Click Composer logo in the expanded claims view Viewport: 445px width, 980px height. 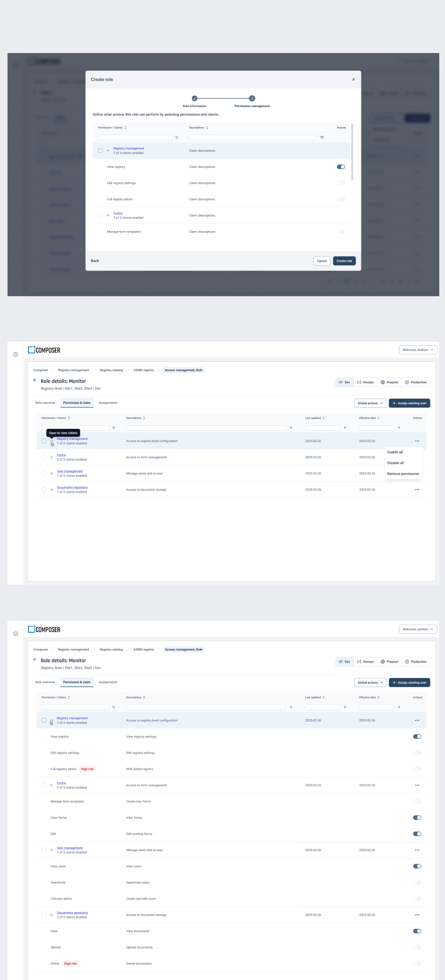(x=44, y=629)
